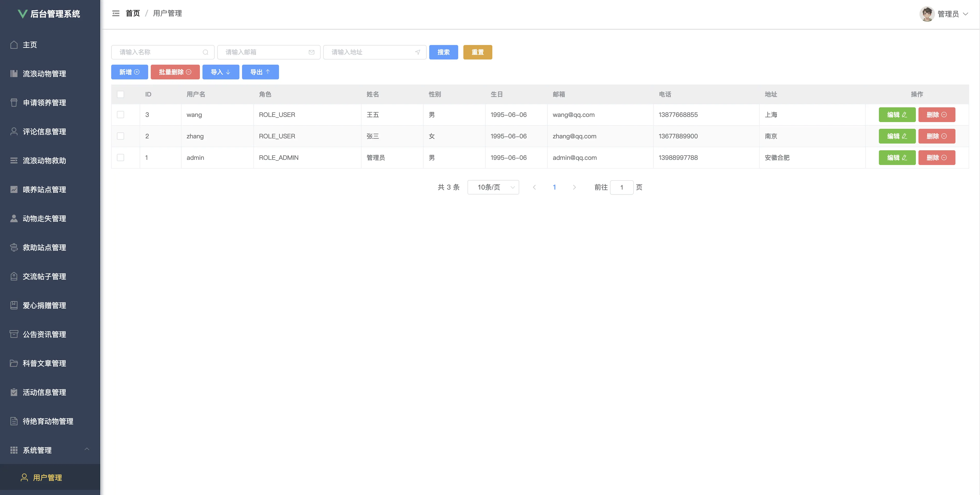Click the location arrow icon in address field
Image resolution: width=980 pixels, height=495 pixels.
click(417, 52)
